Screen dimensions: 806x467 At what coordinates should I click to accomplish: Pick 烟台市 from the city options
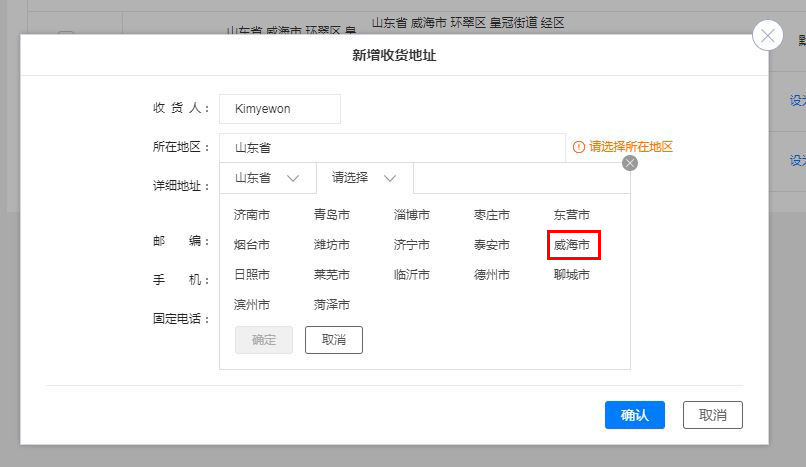click(251, 245)
